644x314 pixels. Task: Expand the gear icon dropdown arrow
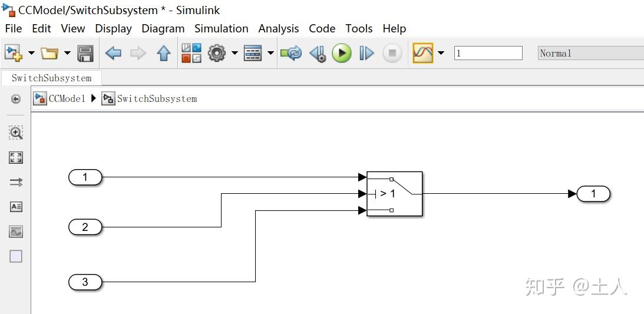(235, 53)
